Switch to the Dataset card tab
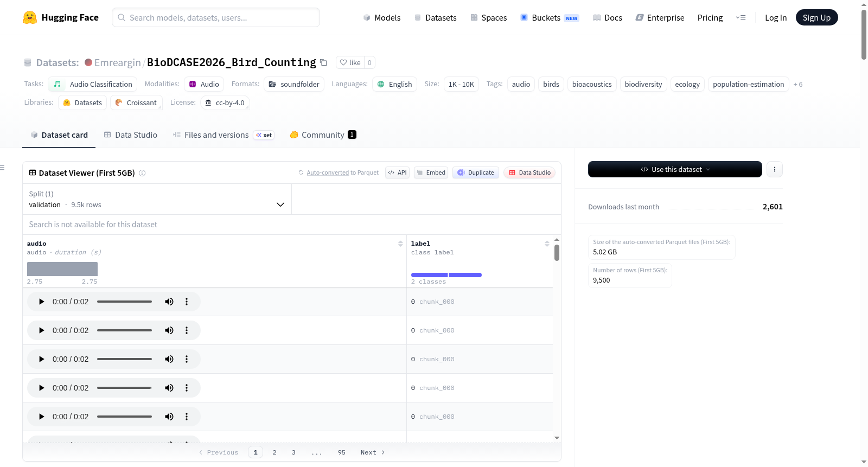The width and height of the screenshot is (868, 467). [x=59, y=135]
